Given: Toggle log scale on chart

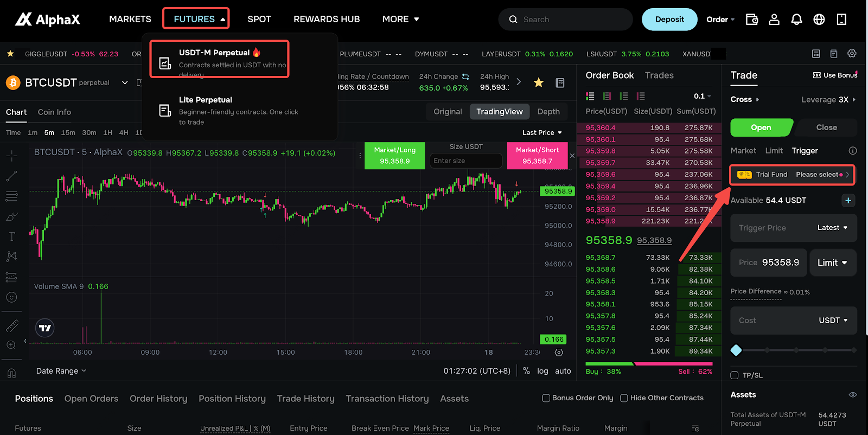Looking at the screenshot, I should (x=542, y=371).
